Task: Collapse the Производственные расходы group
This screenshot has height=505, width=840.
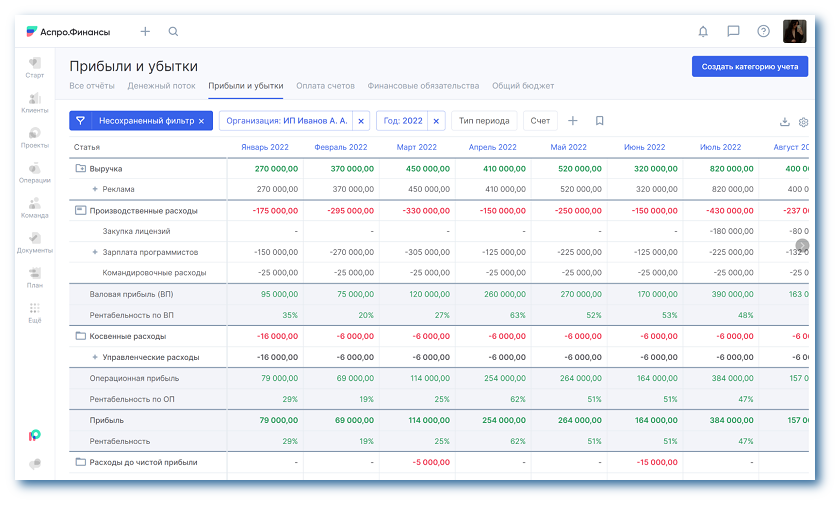Action: tap(80, 211)
